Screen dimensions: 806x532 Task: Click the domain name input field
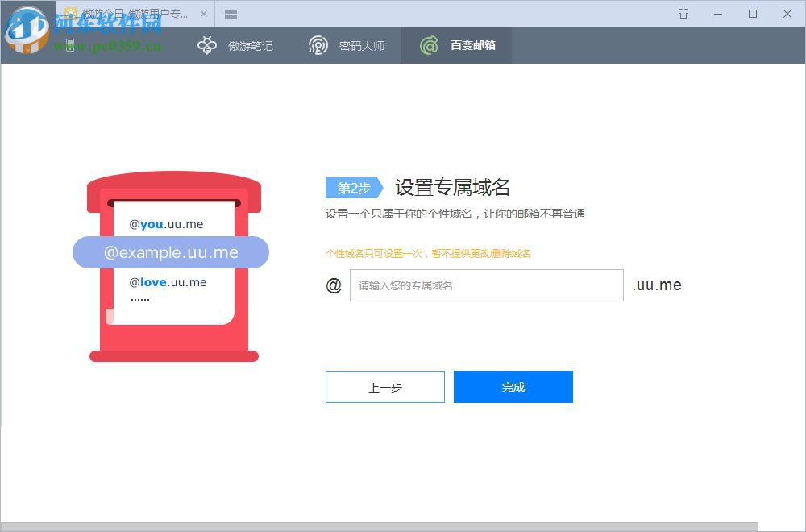(x=486, y=285)
